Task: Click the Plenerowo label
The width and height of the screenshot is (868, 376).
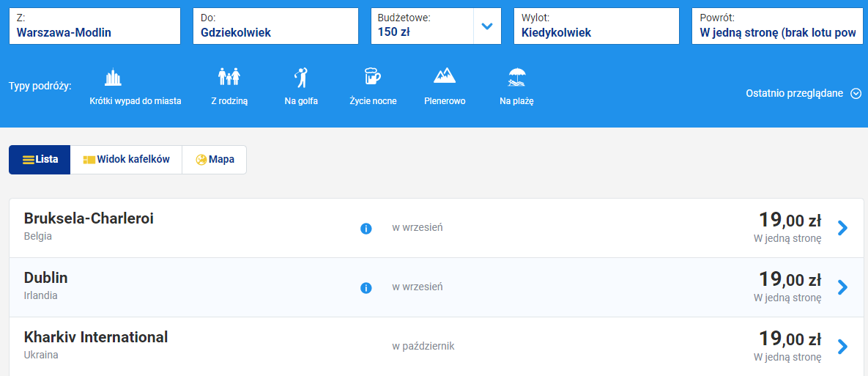Action: [445, 101]
